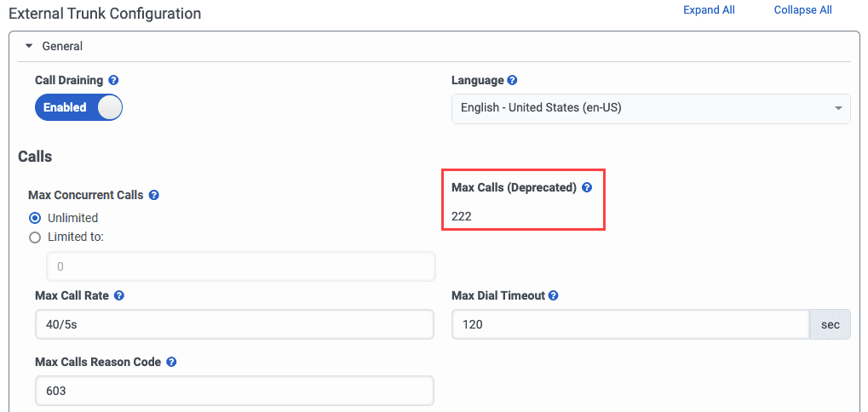
Task: Click the help icon beside Call Draining
Action: tap(113, 80)
